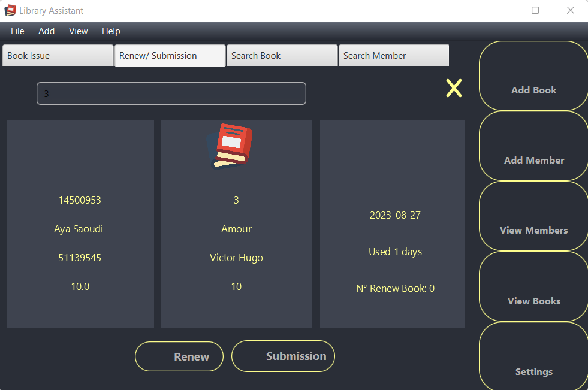
Task: Click the Renew button
Action: pos(179,356)
